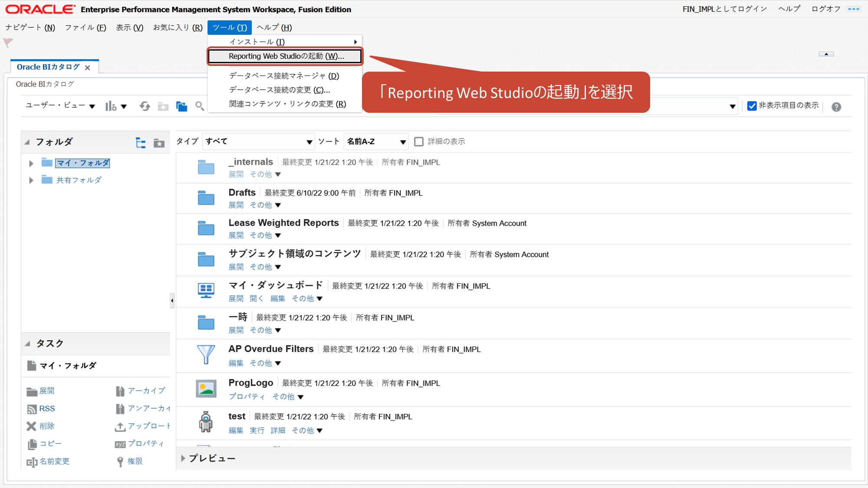The height and width of the screenshot is (488, 868).
Task: Close the Oracle BIカタログ tab
Action: 88,68
